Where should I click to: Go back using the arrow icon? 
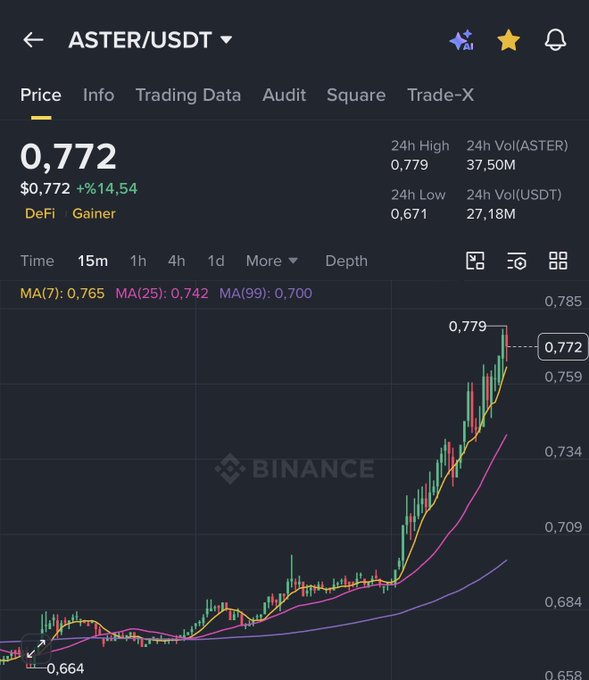pos(33,40)
